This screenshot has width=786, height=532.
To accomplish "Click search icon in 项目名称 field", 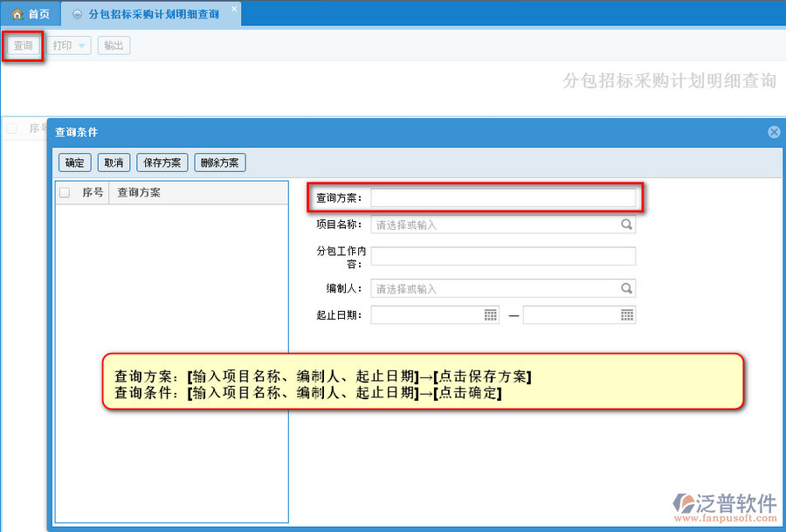I will pos(626,225).
